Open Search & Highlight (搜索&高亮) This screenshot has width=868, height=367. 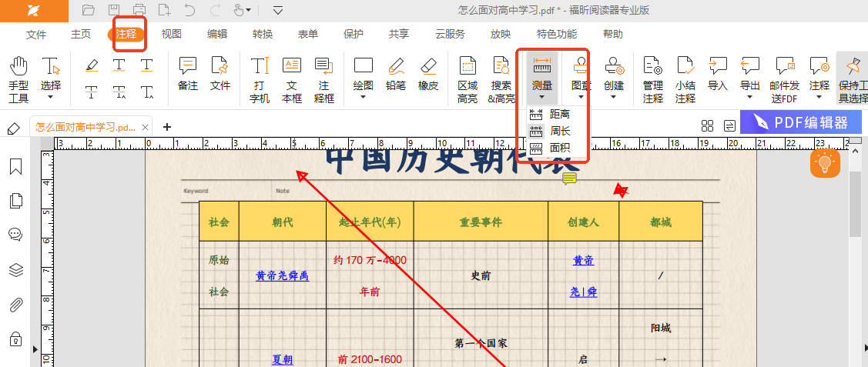tap(501, 79)
